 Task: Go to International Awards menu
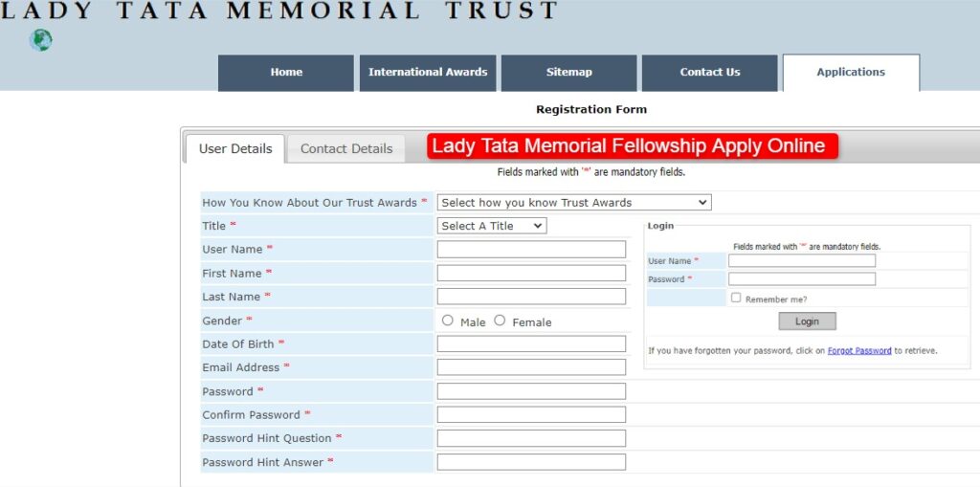tap(428, 73)
